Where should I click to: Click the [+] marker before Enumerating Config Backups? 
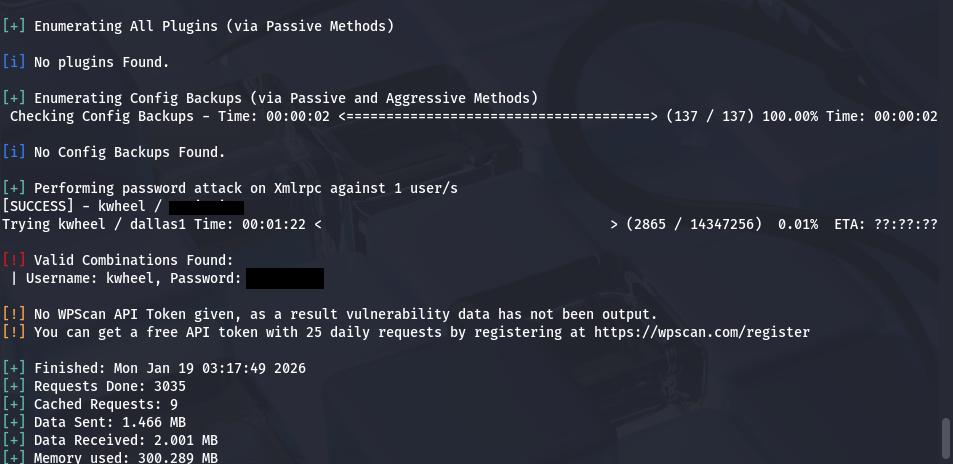(14, 98)
